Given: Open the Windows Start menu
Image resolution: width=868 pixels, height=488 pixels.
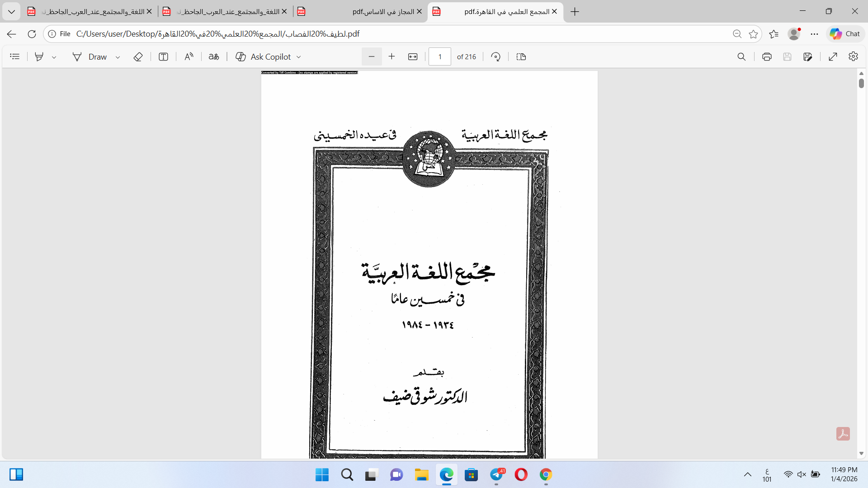Looking at the screenshot, I should 322,475.
